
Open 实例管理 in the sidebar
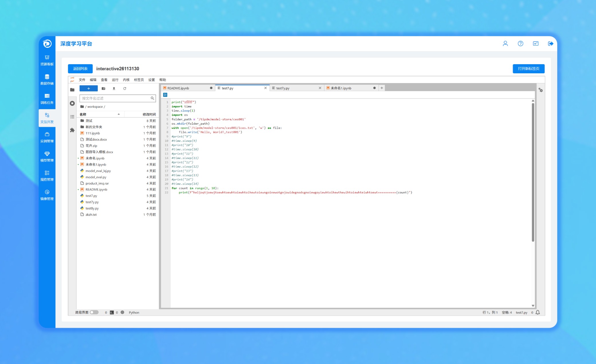pos(47,137)
